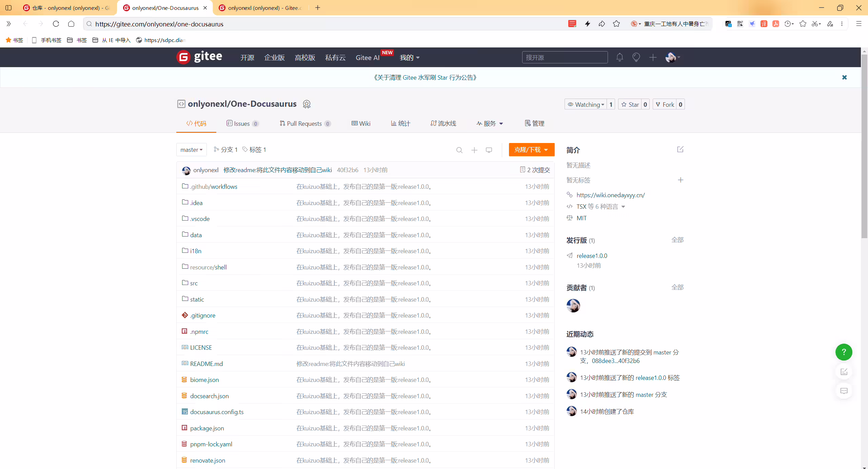Viewport: 868px width, 469px height.
Task: Click the plus create icon in Gitee header
Action: (653, 57)
